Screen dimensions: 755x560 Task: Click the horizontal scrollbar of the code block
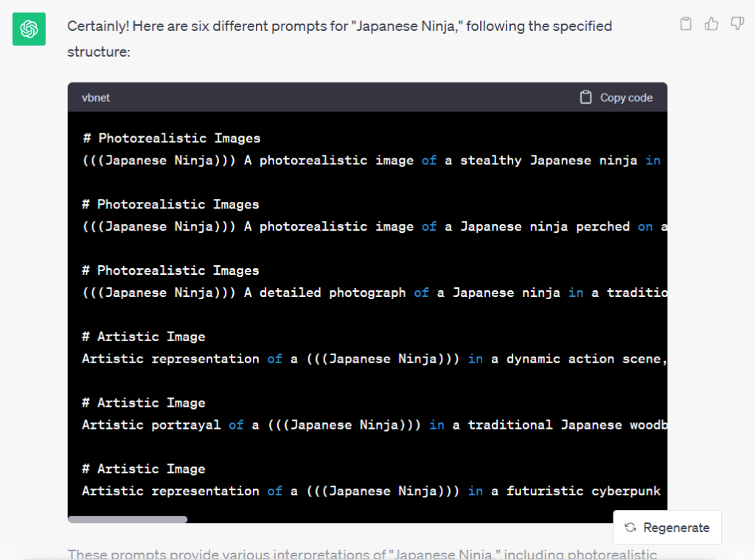click(128, 519)
